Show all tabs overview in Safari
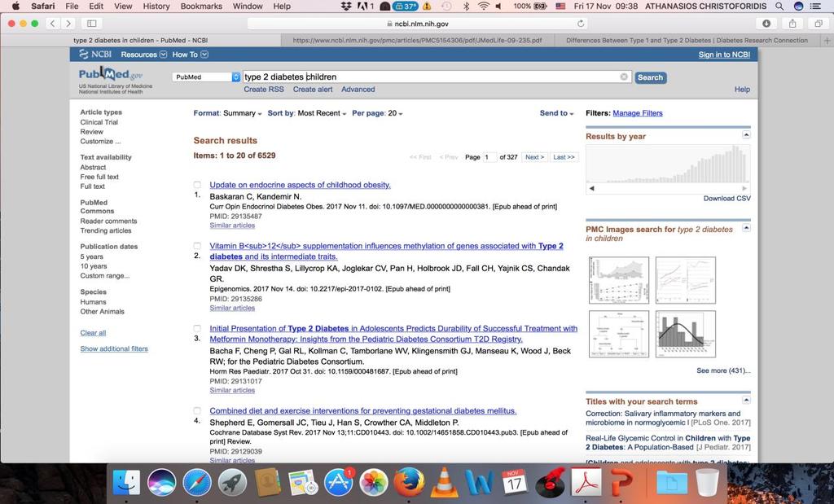834x504 pixels. [818, 24]
